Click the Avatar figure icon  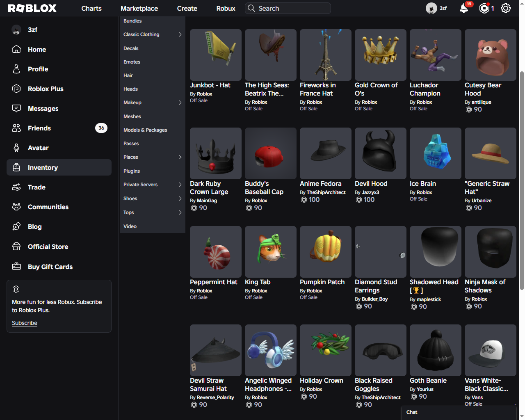[16, 148]
